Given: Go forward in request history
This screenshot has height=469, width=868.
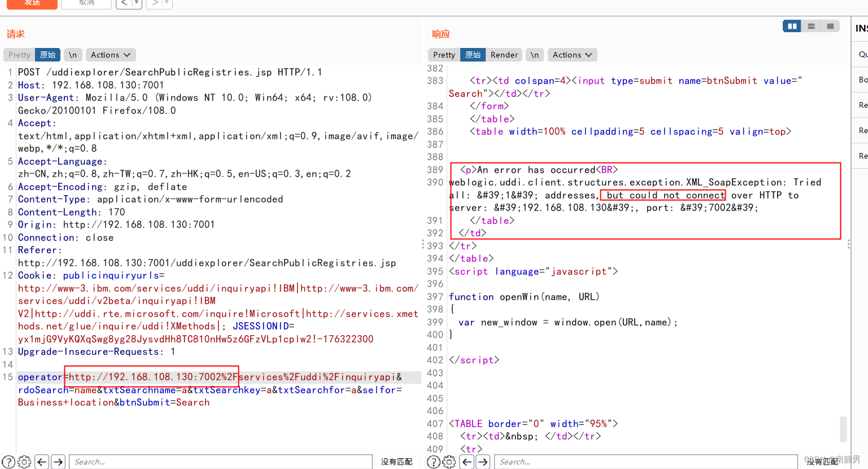Looking at the screenshot, I should [x=154, y=3].
